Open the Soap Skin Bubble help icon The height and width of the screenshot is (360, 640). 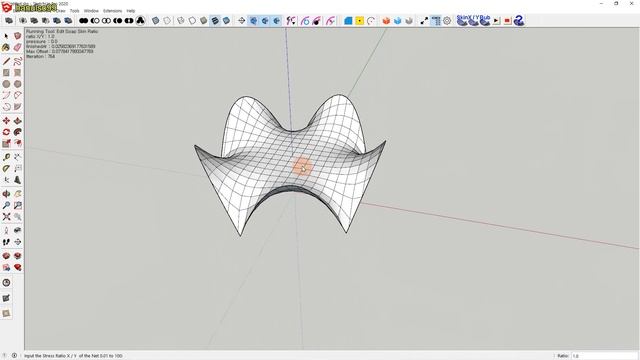pyautogui.click(x=519, y=20)
